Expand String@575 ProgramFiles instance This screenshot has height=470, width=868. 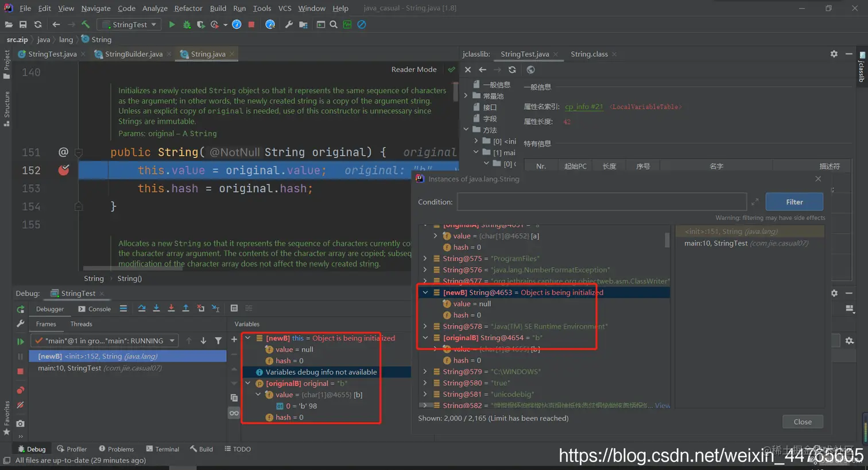[x=425, y=259]
